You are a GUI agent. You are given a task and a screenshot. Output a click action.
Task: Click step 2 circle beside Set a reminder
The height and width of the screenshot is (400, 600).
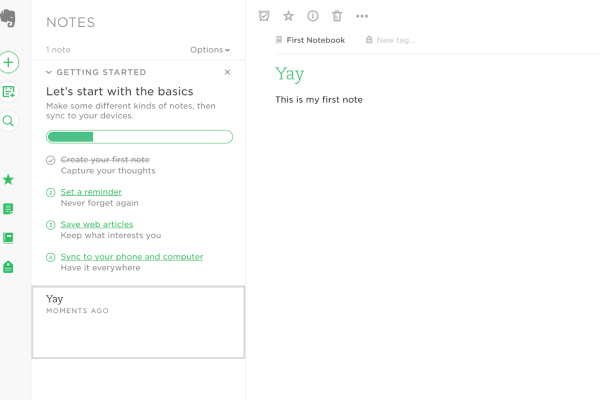(x=51, y=193)
